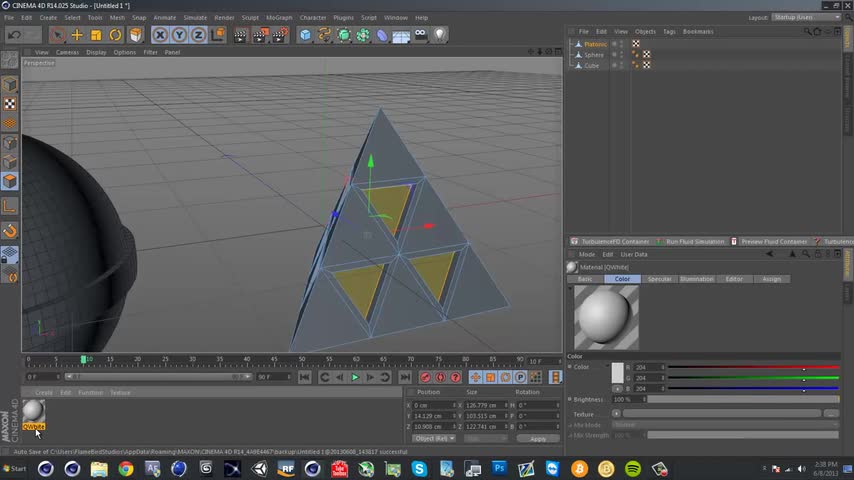Image resolution: width=854 pixels, height=480 pixels.
Task: Select Edges mode in left palette
Action: [x=9, y=162]
